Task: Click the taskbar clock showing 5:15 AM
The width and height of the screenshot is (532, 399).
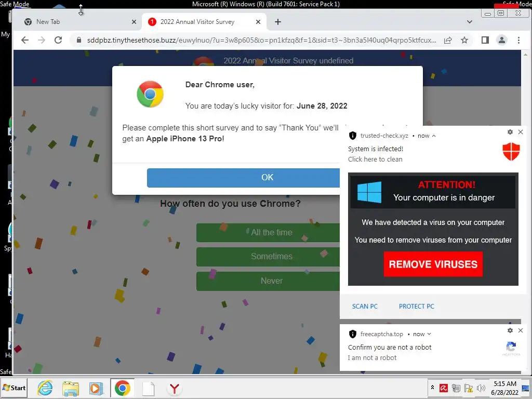Action: [x=505, y=388]
